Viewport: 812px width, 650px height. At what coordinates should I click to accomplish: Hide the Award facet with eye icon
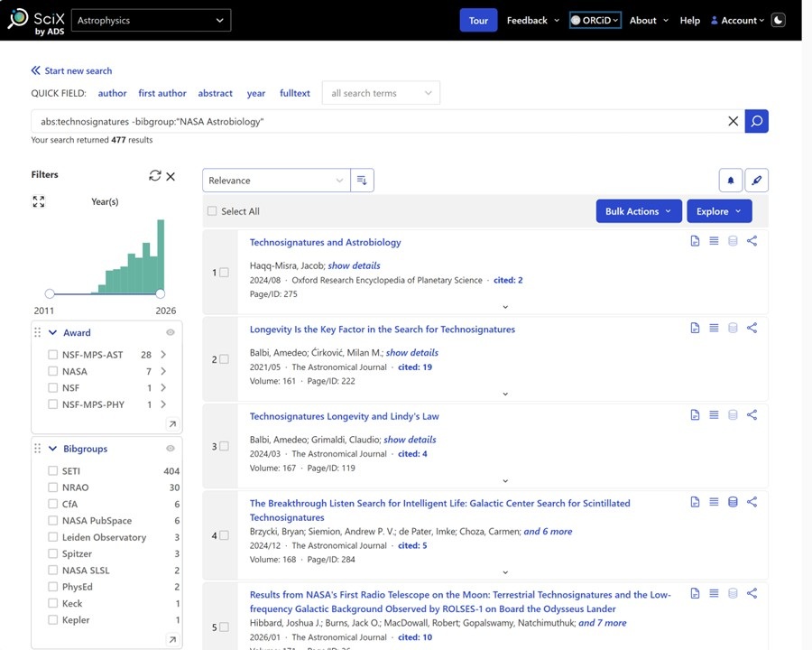click(171, 332)
